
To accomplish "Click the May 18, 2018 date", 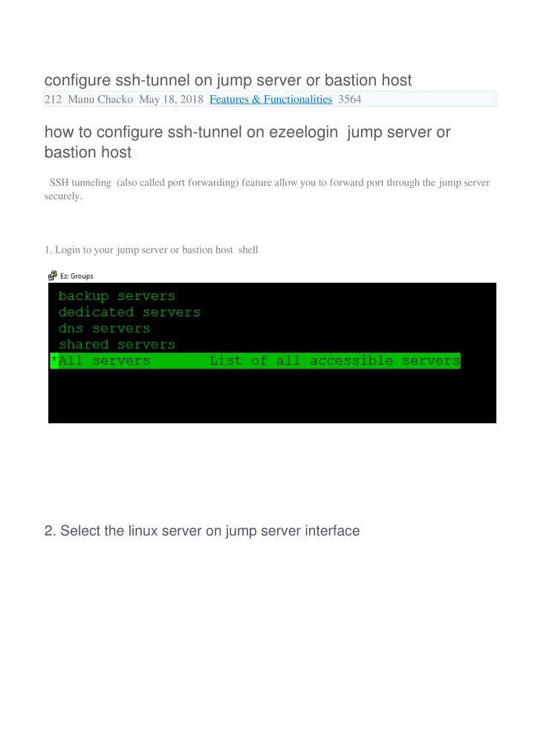I will coord(171,100).
